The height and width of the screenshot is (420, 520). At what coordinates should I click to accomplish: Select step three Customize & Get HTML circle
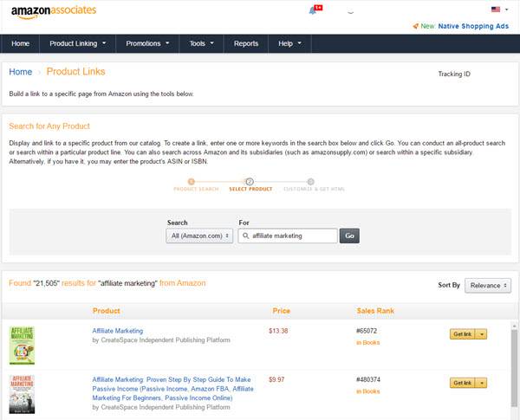point(311,181)
